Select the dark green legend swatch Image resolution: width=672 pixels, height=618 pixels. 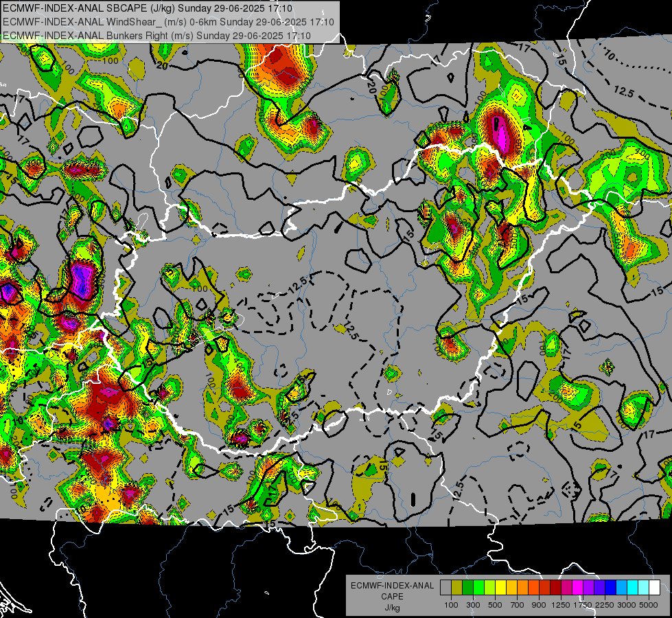pos(467,587)
